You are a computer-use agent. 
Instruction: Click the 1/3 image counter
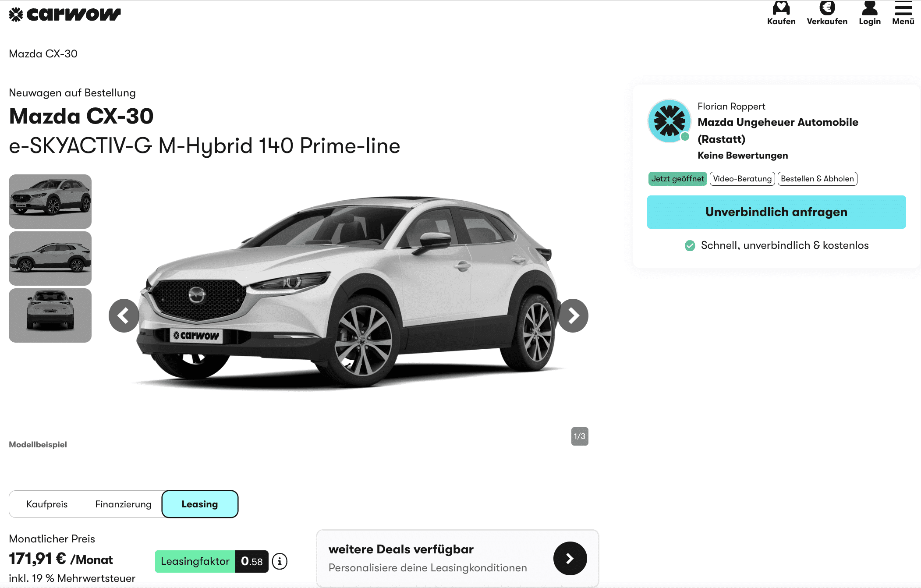(579, 436)
